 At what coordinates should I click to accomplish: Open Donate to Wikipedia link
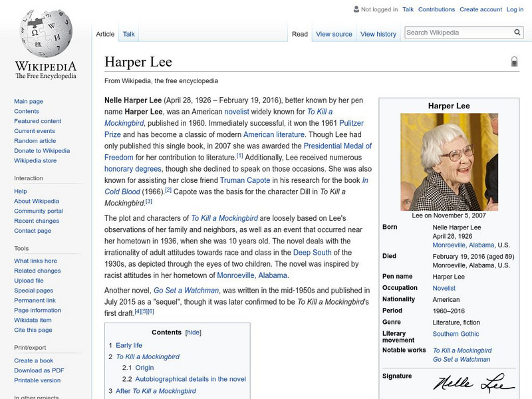click(x=42, y=151)
